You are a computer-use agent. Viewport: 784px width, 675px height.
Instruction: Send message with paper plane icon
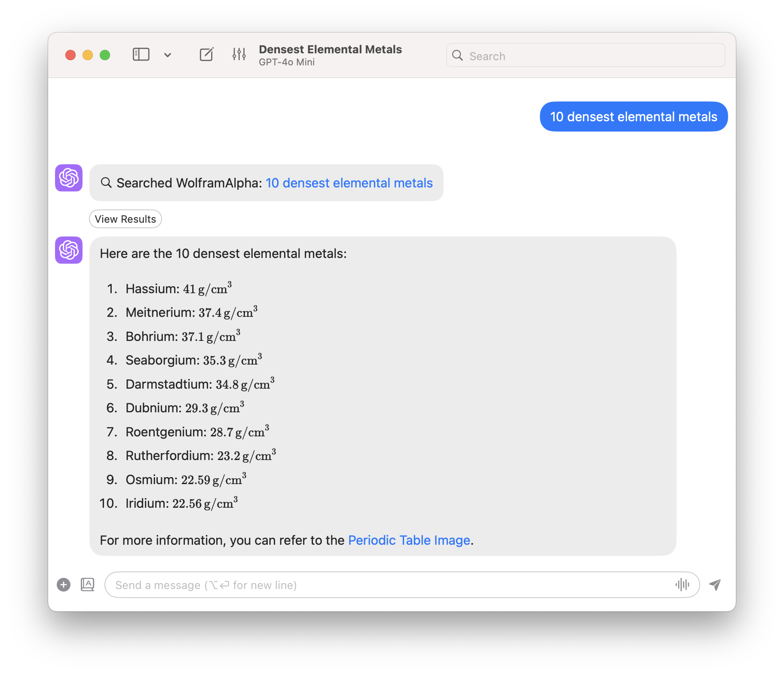[x=715, y=585]
